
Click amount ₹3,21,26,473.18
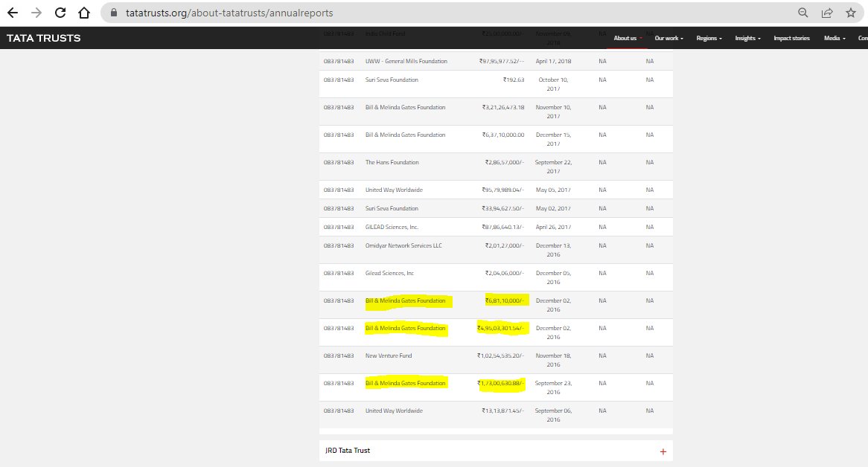point(503,108)
